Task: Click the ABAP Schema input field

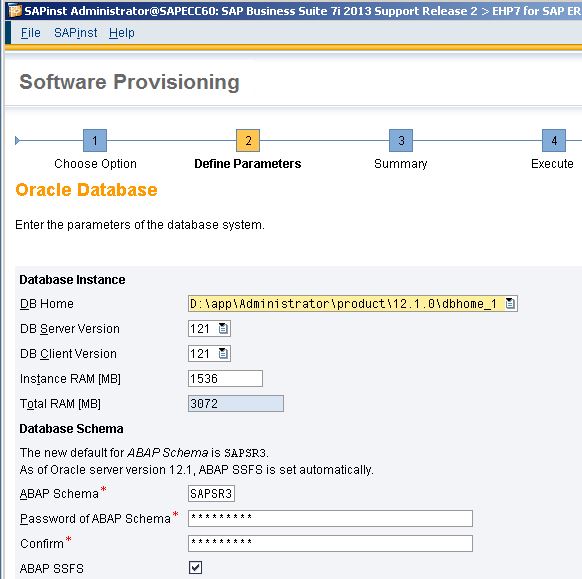Action: coord(211,494)
